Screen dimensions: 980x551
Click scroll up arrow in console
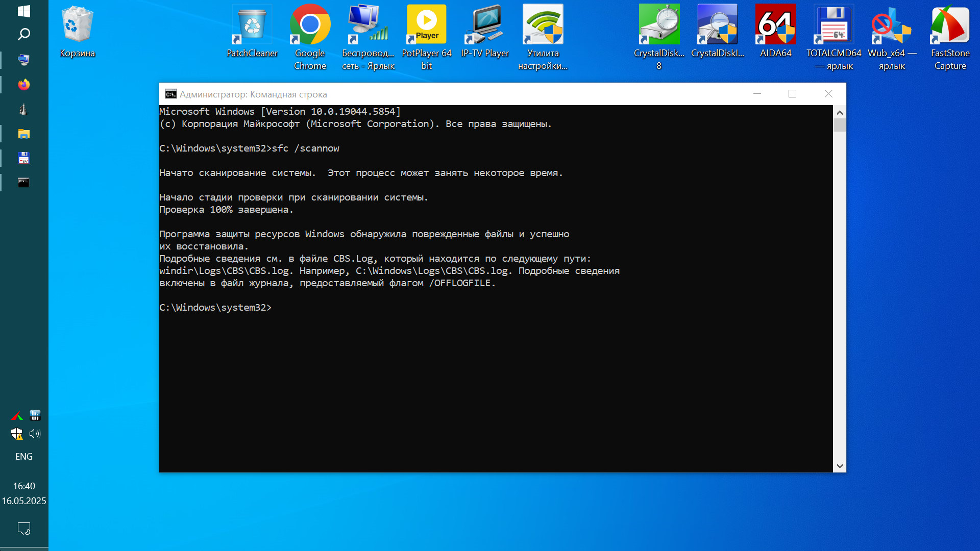click(840, 112)
